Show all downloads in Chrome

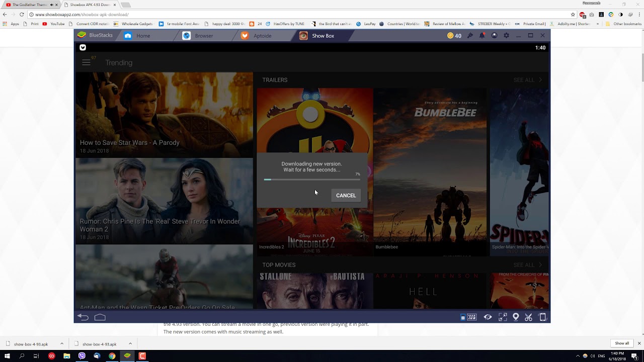pyautogui.click(x=622, y=343)
